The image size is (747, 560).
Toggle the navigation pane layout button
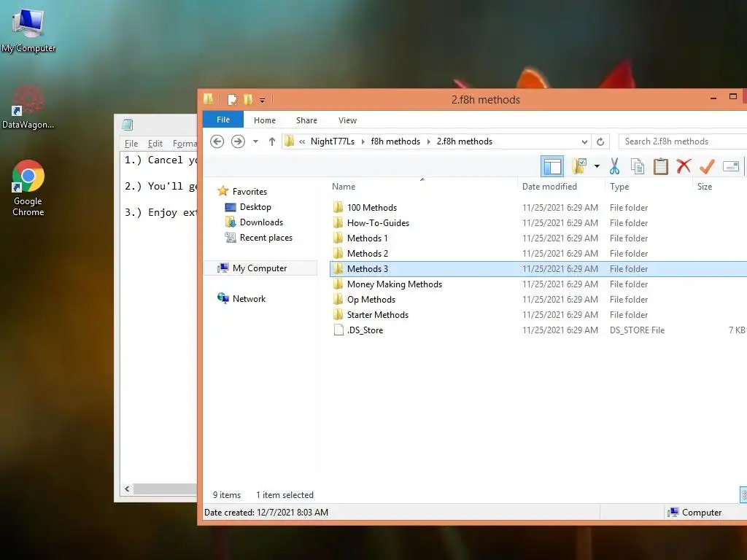point(552,166)
